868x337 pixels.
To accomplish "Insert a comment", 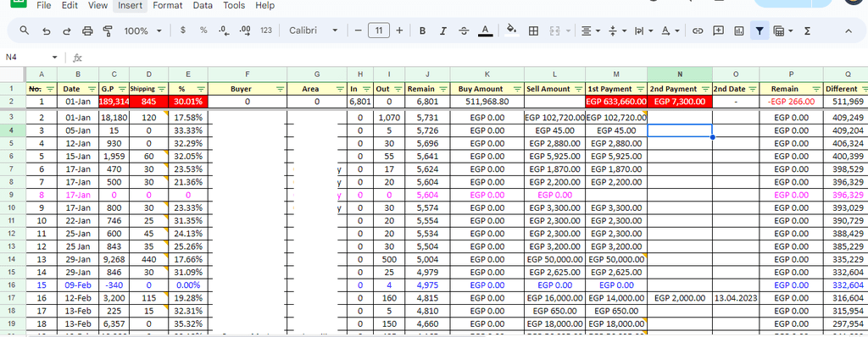I will 718,31.
